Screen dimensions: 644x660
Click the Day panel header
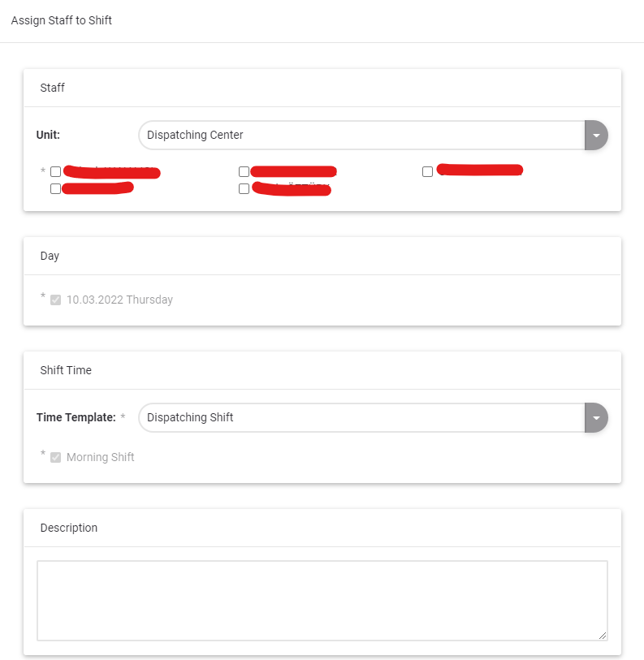(x=50, y=256)
